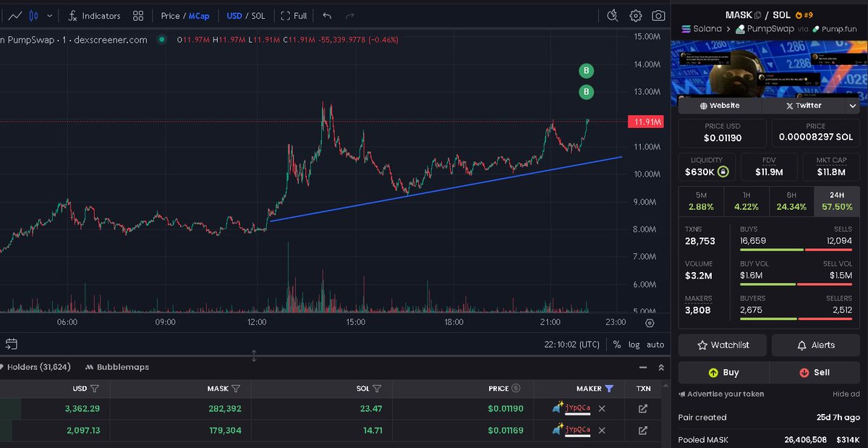Screen dimensions: 868x448
Task: Click the PumpSwap DEX label
Action: click(x=765, y=29)
